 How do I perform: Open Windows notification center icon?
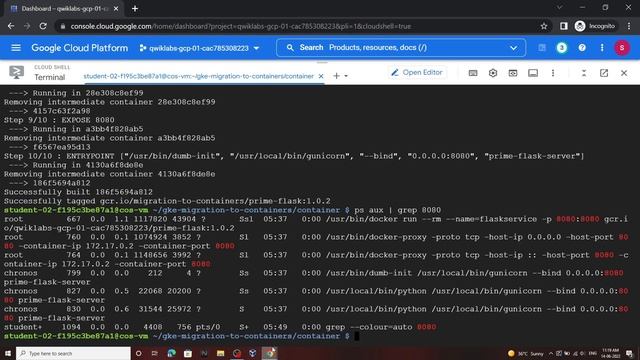click(629, 353)
